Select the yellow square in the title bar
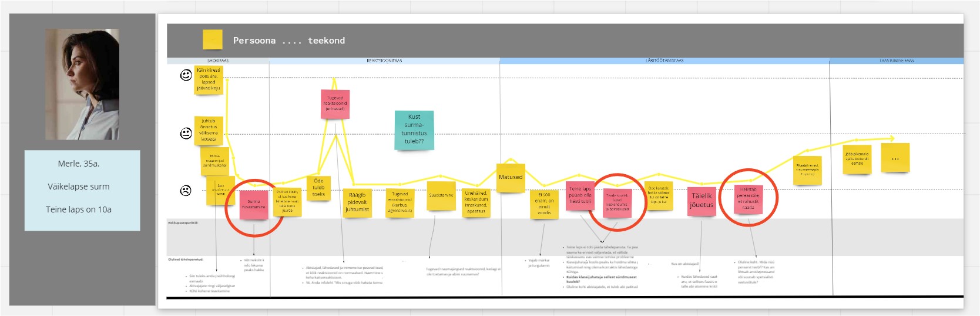Image resolution: width=980 pixels, height=316 pixels. (x=212, y=40)
